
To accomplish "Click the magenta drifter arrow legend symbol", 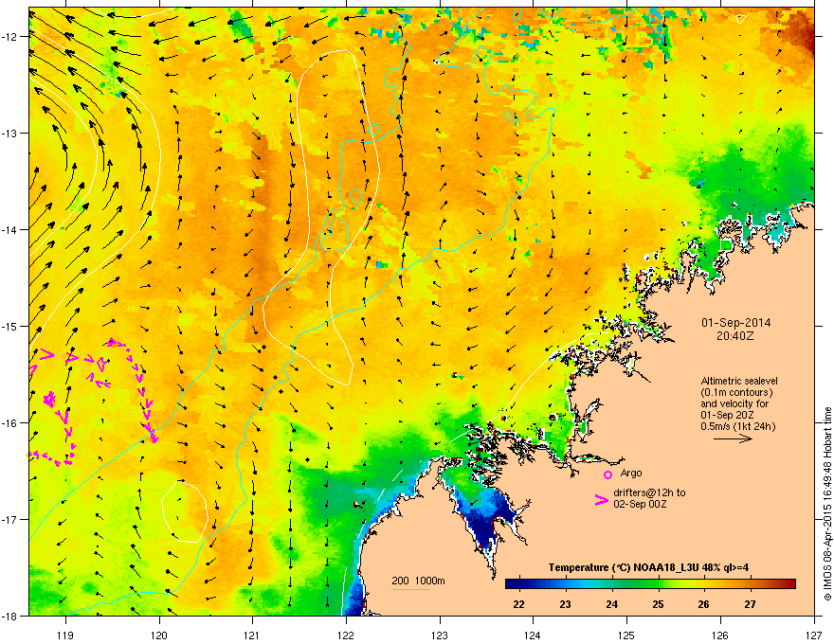I will 601,499.
